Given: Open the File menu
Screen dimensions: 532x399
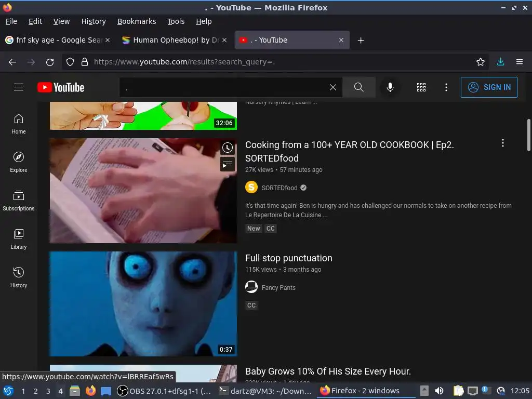Looking at the screenshot, I should (11, 21).
